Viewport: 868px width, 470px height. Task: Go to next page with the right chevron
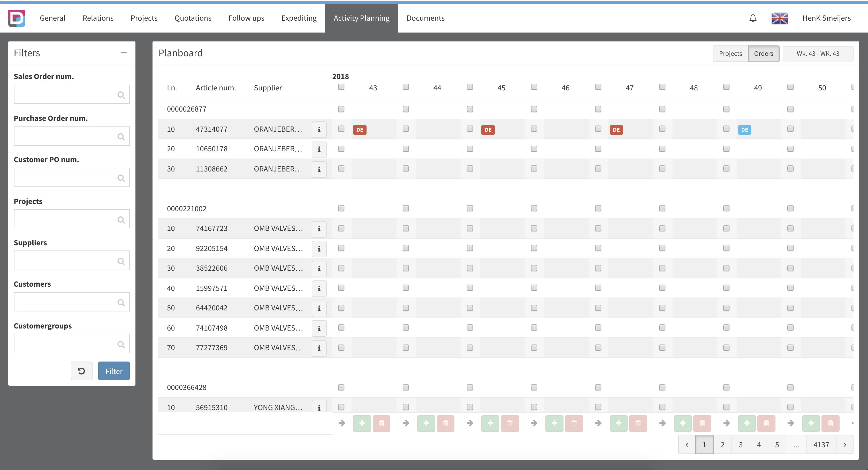845,445
